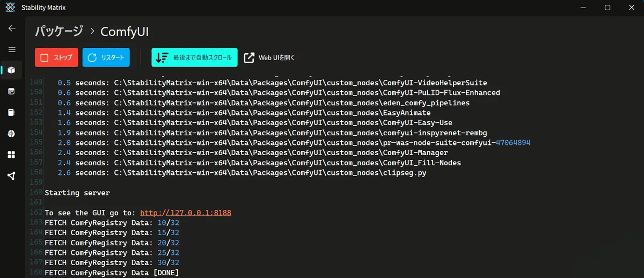Open the Checkpoints notebook icon in sidebar
Viewport: 644px width, 278px height.
pos(12,113)
